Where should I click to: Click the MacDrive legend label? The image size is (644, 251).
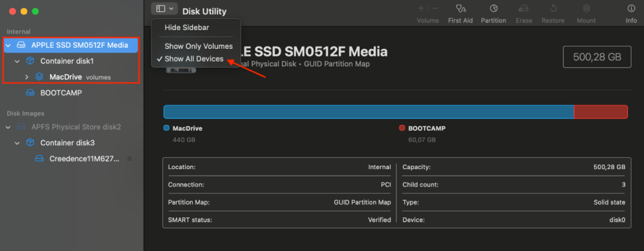click(187, 128)
